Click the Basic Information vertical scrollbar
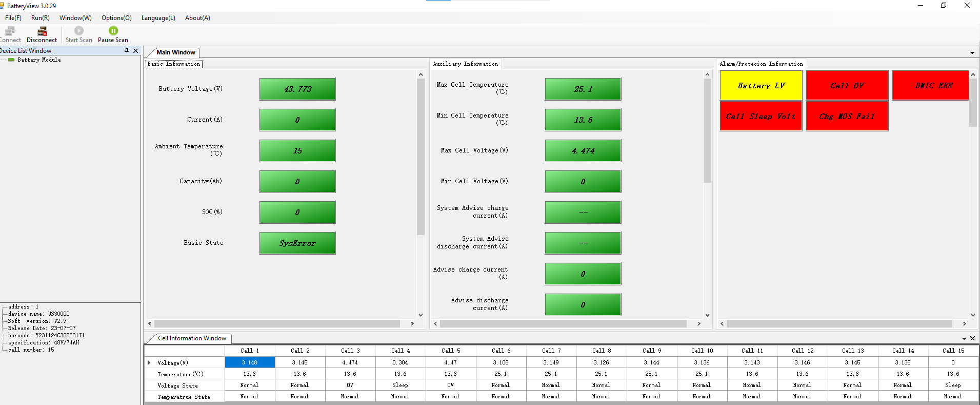This screenshot has width=980, height=405. 421,154
